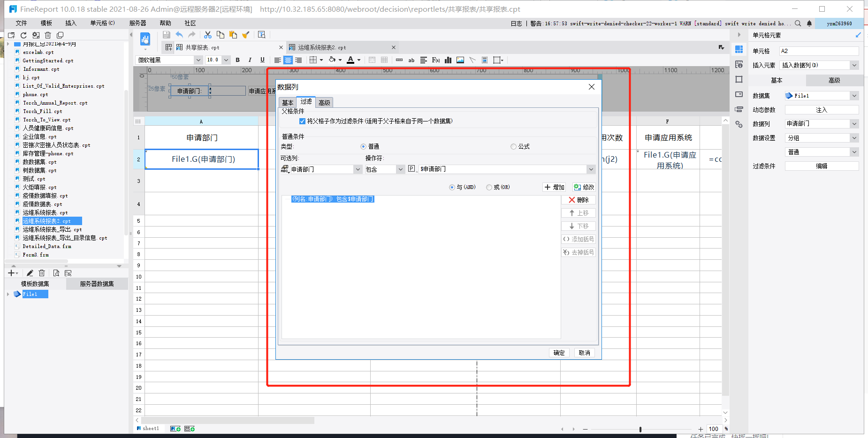Select the 公式 type radio button
This screenshot has height=438, width=868.
tap(513, 146)
